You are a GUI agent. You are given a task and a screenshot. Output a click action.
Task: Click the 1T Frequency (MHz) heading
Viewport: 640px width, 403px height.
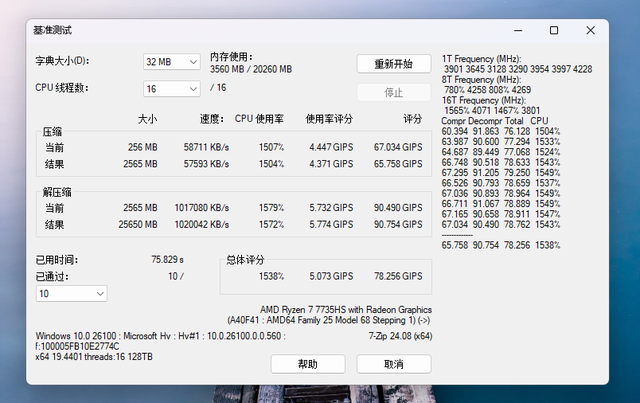pos(481,59)
